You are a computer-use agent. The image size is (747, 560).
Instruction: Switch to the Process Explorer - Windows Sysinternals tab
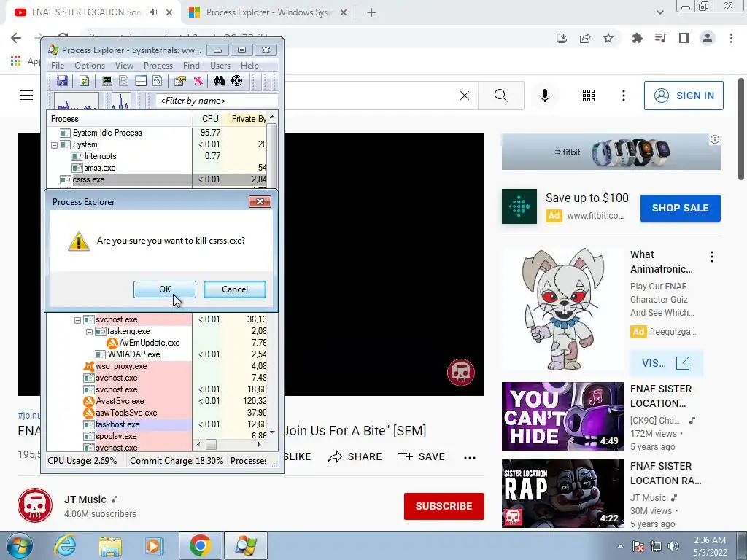point(268,12)
